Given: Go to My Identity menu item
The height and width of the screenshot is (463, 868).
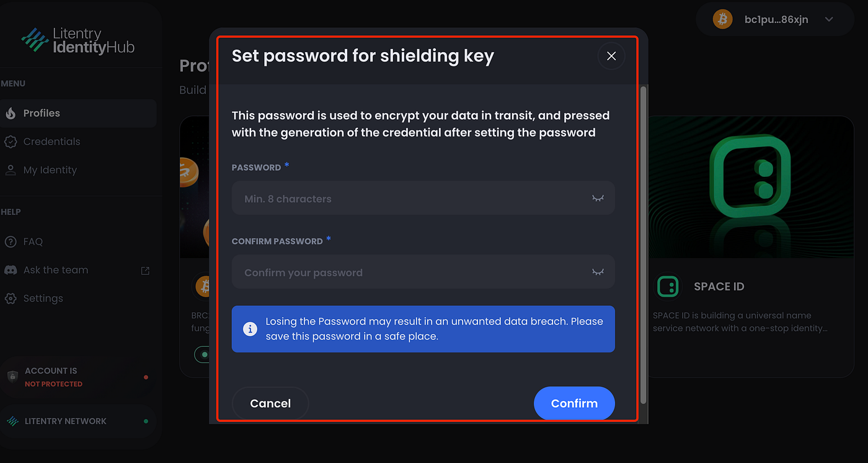Looking at the screenshot, I should pos(50,170).
